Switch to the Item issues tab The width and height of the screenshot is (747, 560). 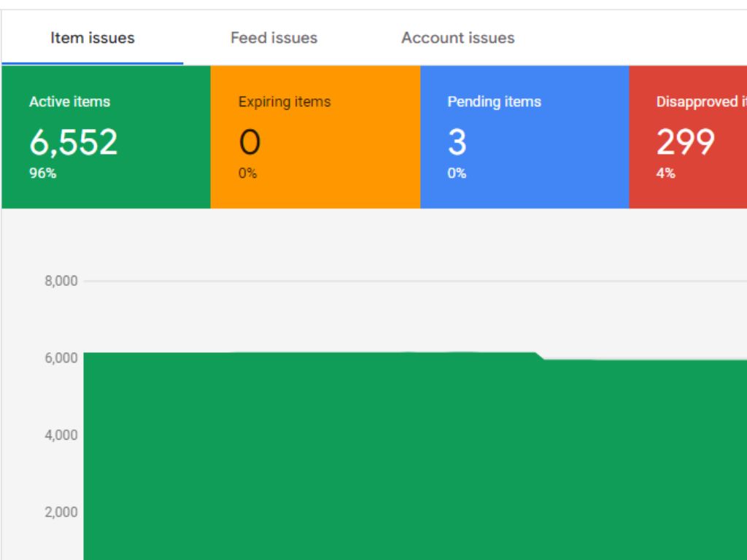click(92, 38)
